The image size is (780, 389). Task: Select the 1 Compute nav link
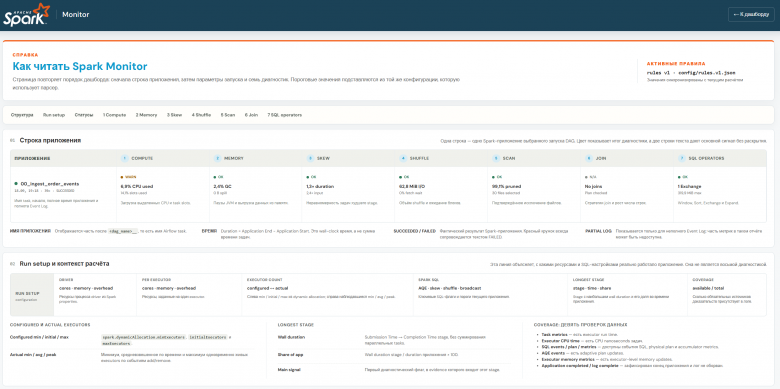(x=114, y=115)
